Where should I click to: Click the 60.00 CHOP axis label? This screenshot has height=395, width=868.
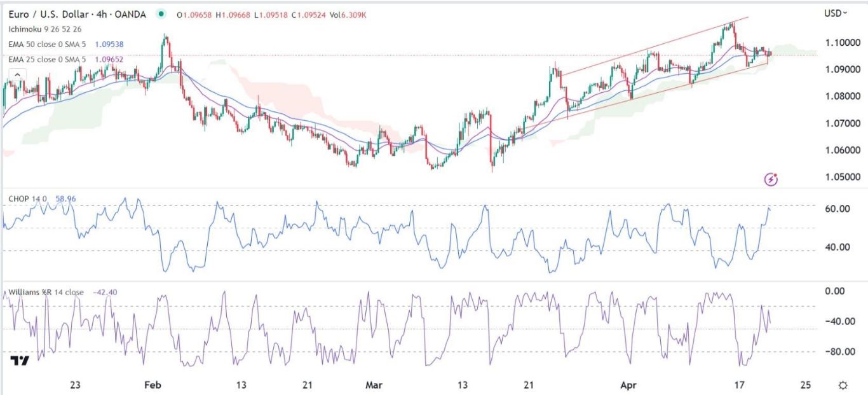click(836, 209)
